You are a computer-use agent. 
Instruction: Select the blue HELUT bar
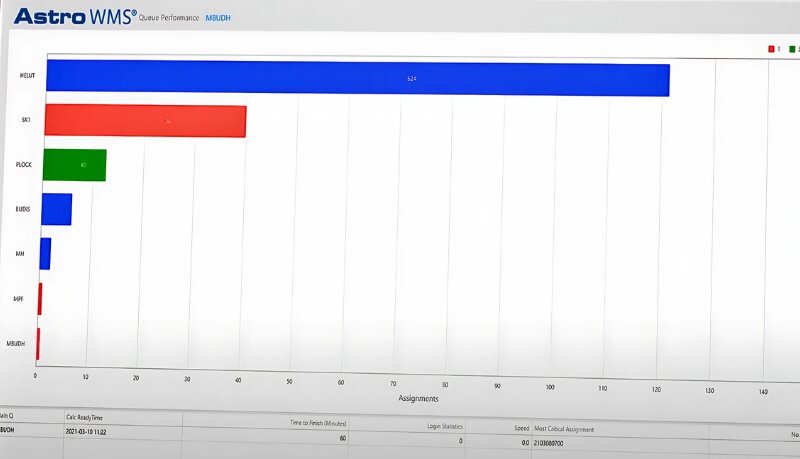tap(357, 78)
